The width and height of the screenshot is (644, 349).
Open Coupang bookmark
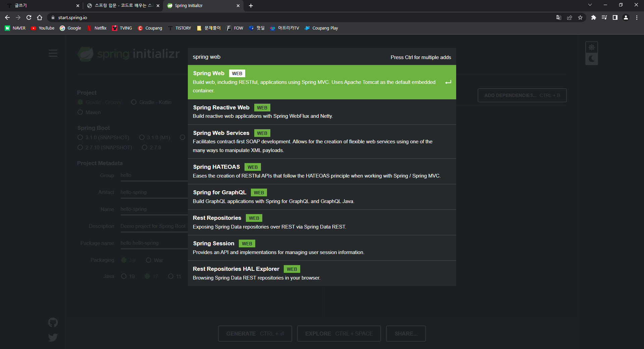click(150, 28)
